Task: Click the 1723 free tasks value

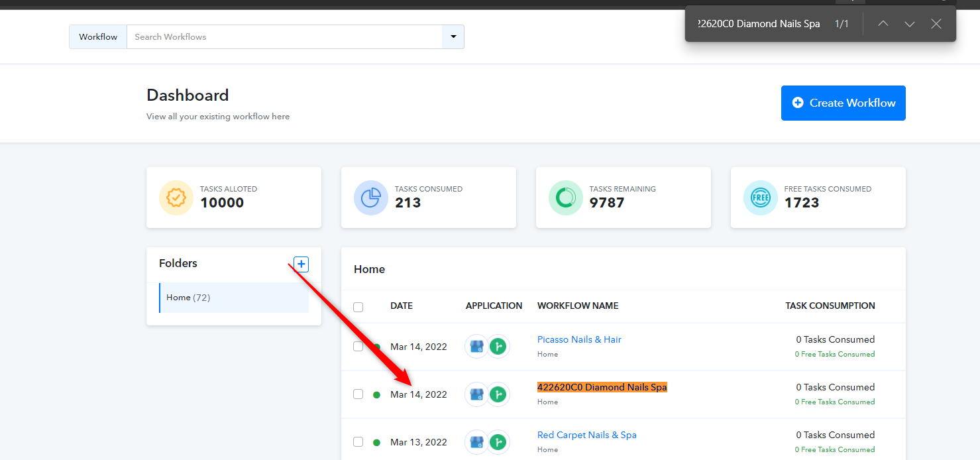Action: (x=802, y=203)
